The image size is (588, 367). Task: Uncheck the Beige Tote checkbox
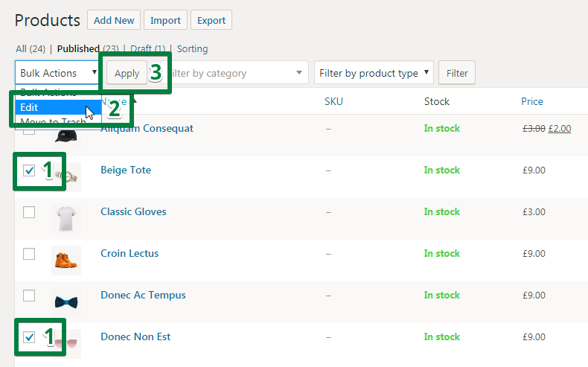(29, 170)
